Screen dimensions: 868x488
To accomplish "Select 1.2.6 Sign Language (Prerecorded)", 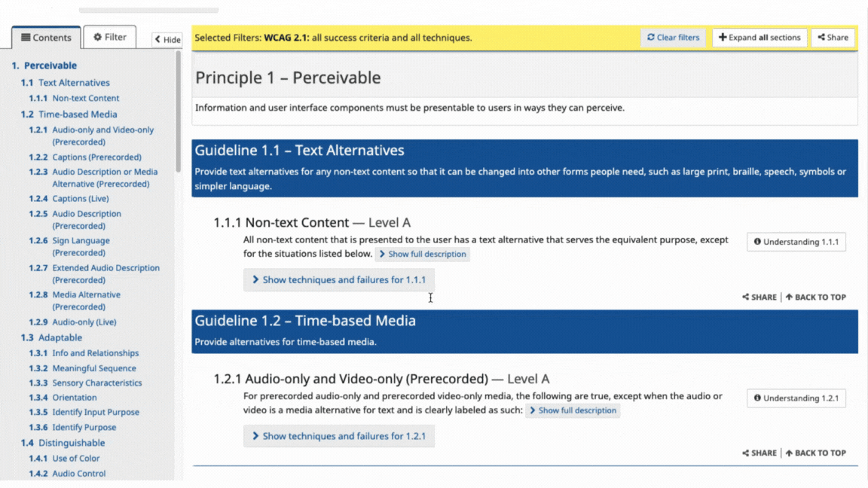I will click(70, 247).
